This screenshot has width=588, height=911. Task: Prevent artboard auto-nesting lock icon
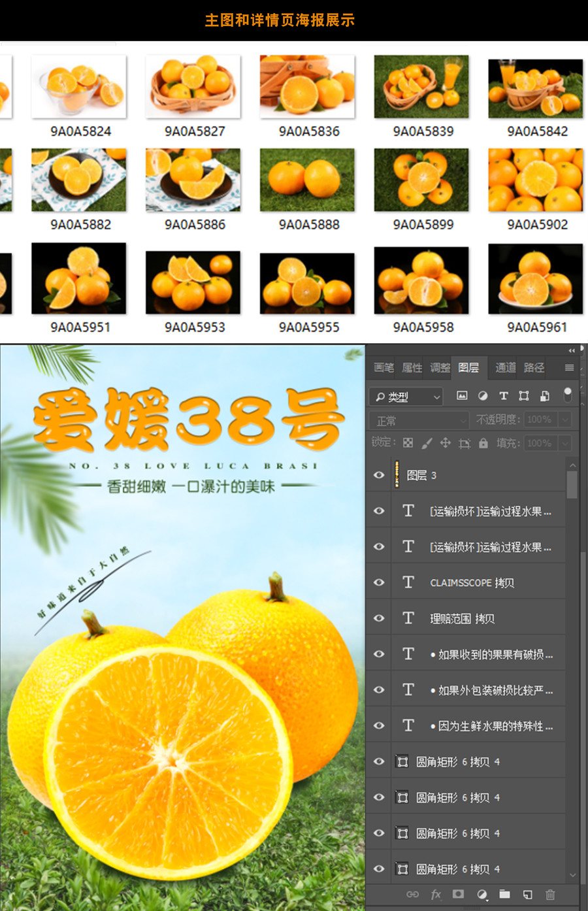465,443
